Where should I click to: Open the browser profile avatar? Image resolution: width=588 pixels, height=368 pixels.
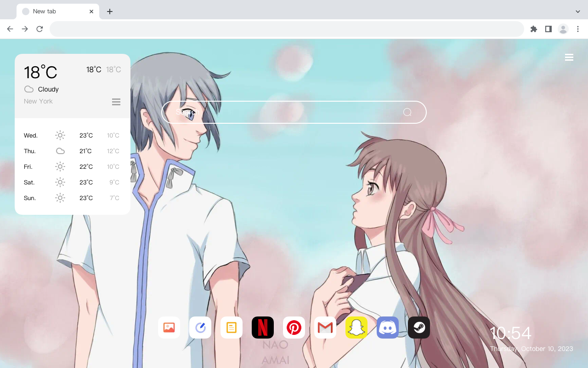click(x=563, y=29)
